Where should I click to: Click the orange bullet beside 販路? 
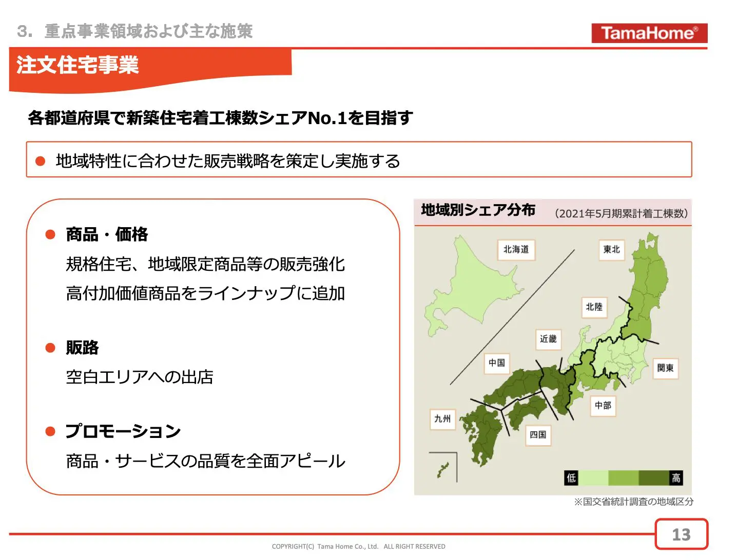click(x=50, y=348)
